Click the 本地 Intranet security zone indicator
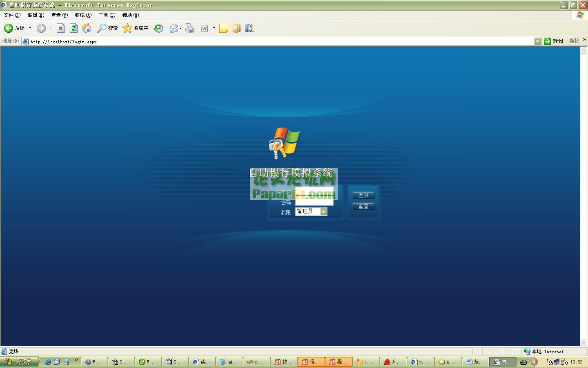 pos(543,352)
